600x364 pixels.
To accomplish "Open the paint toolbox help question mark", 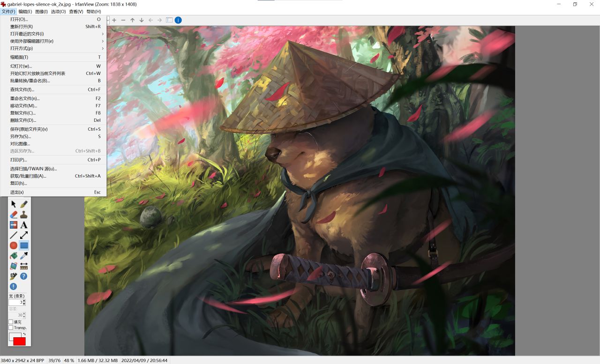I will click(24, 276).
